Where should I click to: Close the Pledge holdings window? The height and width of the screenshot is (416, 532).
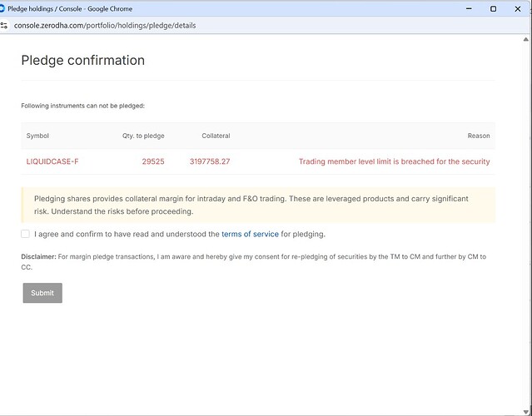518,9
